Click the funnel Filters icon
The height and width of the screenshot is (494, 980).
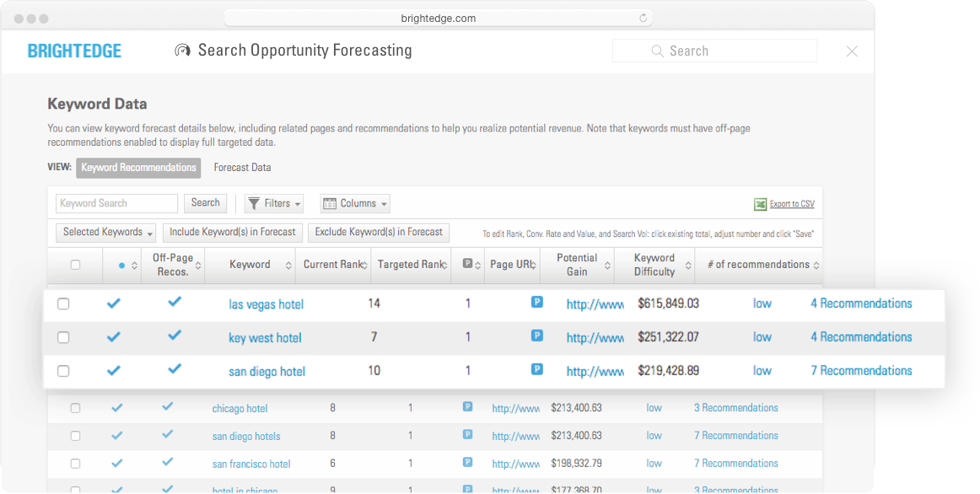(x=254, y=203)
